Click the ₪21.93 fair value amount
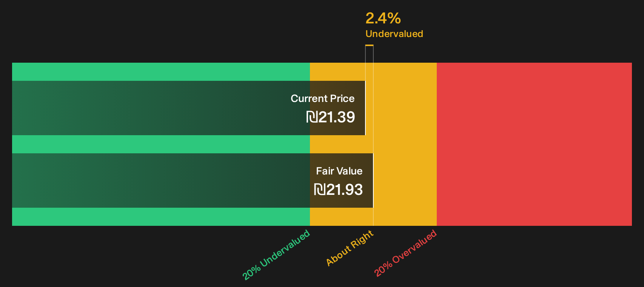 point(338,190)
